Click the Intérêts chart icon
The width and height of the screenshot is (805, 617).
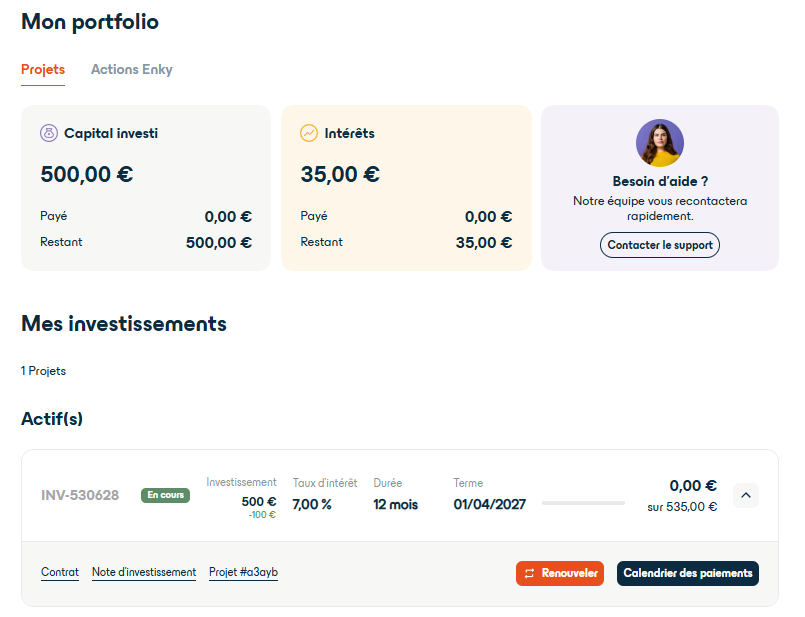coord(307,132)
